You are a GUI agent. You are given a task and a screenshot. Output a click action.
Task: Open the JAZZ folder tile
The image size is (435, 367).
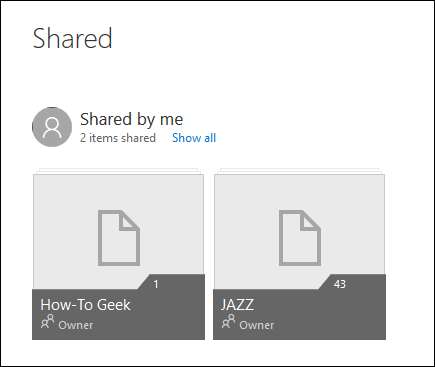tap(299, 255)
